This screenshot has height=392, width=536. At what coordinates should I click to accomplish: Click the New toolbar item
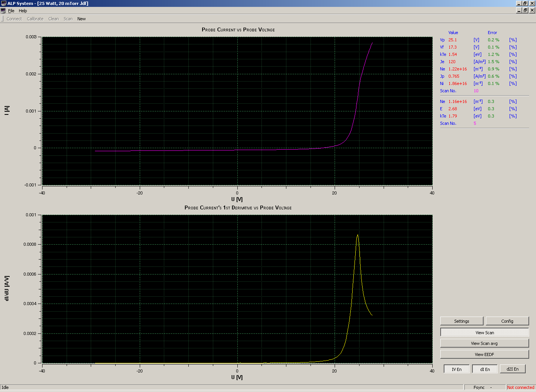(82, 19)
